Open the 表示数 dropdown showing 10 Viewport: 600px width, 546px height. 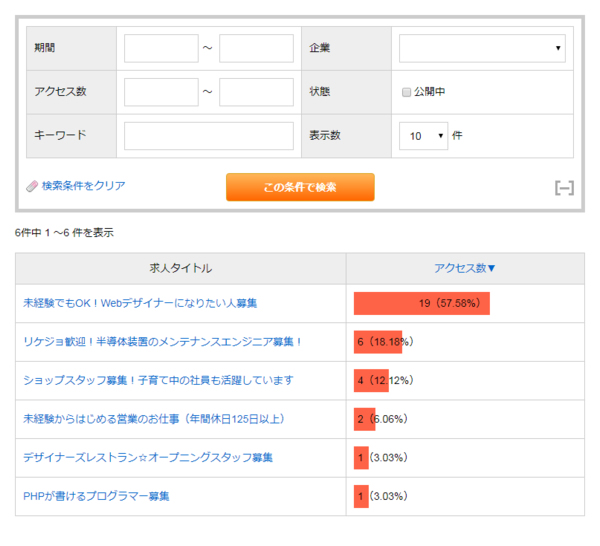click(x=423, y=136)
